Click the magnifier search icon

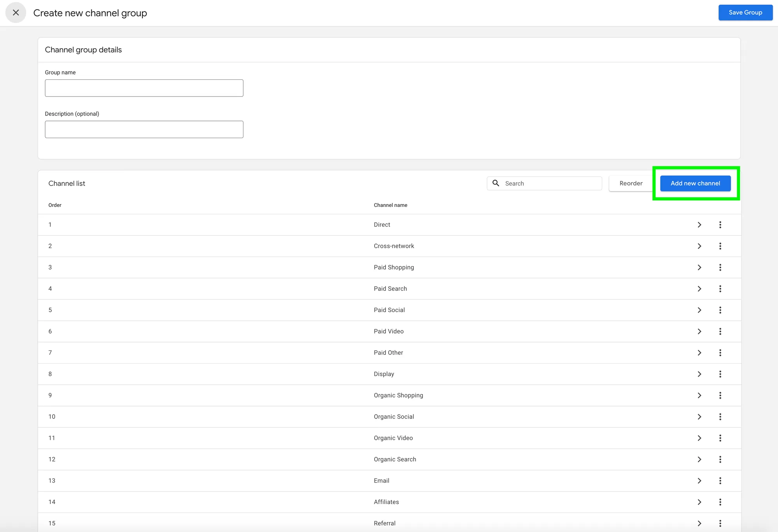pyautogui.click(x=496, y=183)
